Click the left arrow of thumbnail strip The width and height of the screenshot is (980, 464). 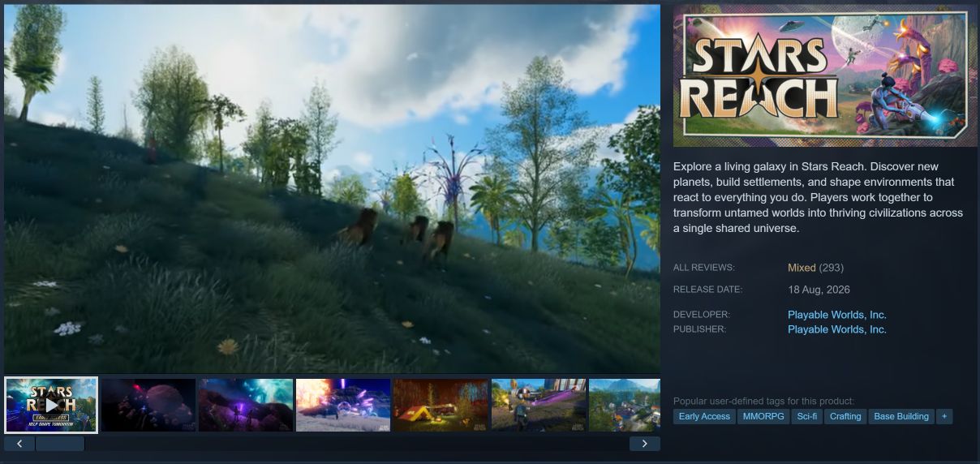point(19,444)
